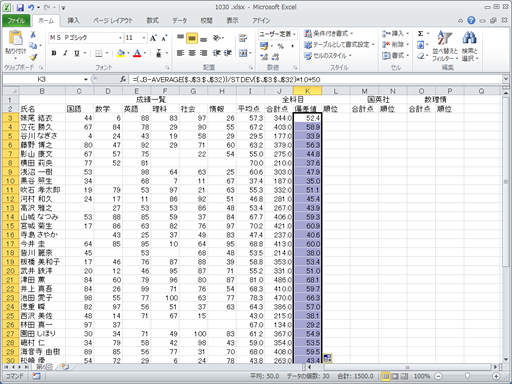Toggle Align Right
The height and width of the screenshot is (384, 512).
203,53
